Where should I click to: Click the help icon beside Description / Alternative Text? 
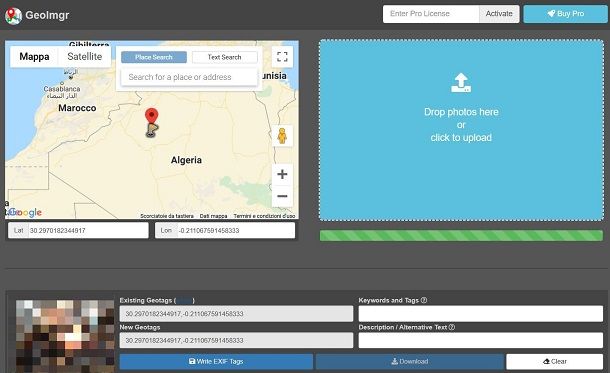[x=452, y=327]
